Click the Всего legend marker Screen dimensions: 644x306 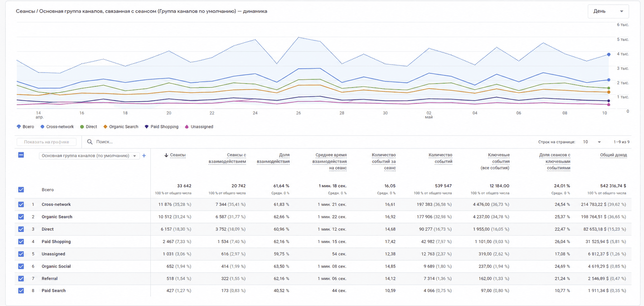click(19, 127)
